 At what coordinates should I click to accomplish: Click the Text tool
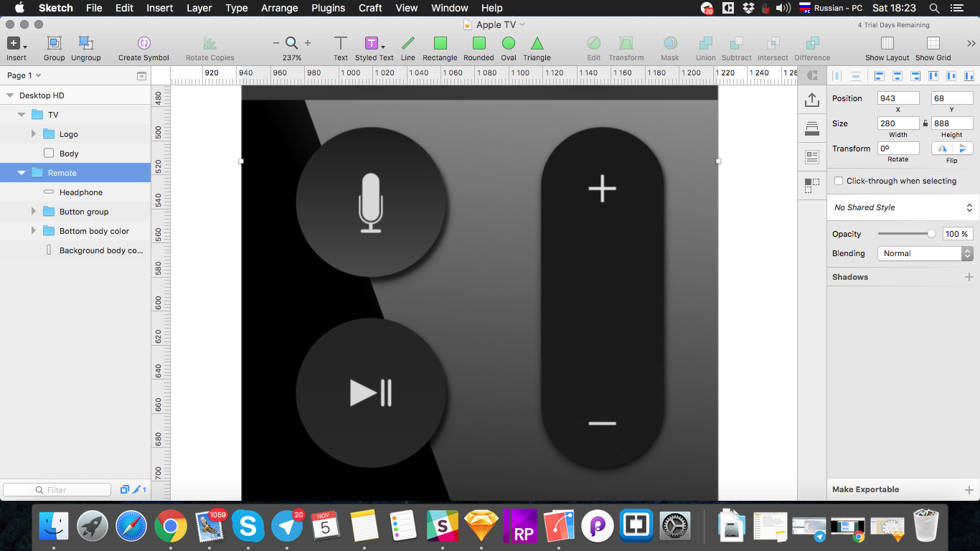[341, 44]
